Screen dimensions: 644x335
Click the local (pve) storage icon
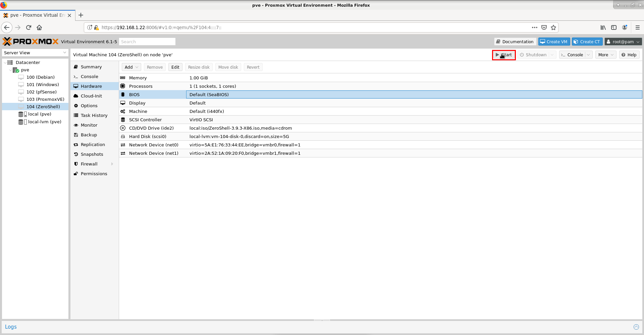(x=22, y=114)
